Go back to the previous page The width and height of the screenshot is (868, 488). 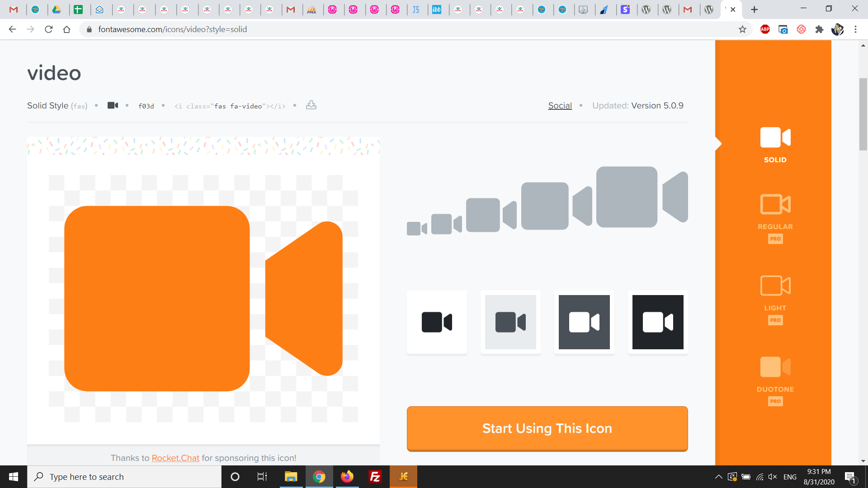click(12, 29)
